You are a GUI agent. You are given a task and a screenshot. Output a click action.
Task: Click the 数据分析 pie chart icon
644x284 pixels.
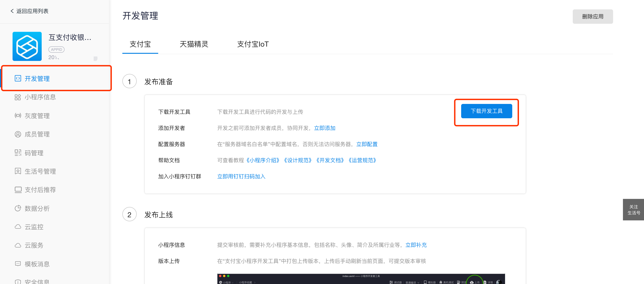pyautogui.click(x=18, y=208)
